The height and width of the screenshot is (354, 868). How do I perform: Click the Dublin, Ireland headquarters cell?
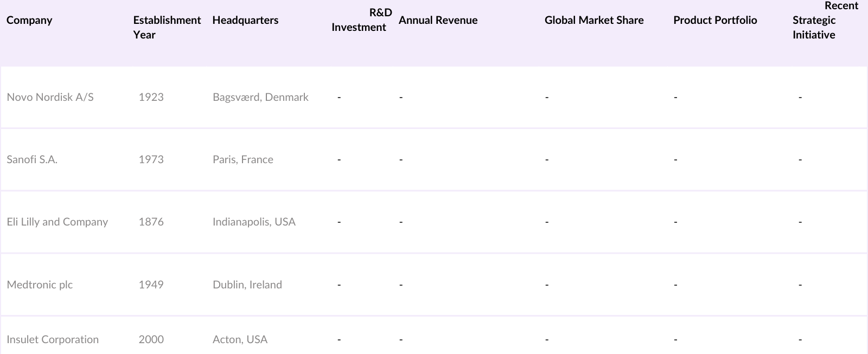coord(247,285)
